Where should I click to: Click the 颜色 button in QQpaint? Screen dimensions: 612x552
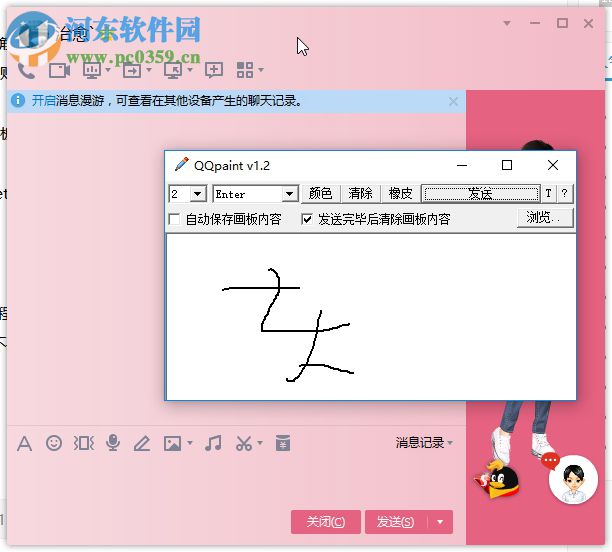point(320,193)
